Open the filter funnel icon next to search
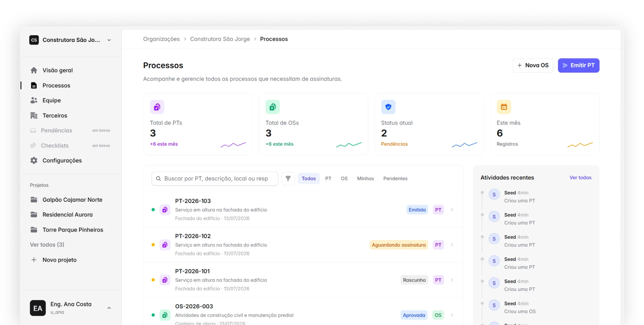The image size is (644, 325). pos(288,179)
